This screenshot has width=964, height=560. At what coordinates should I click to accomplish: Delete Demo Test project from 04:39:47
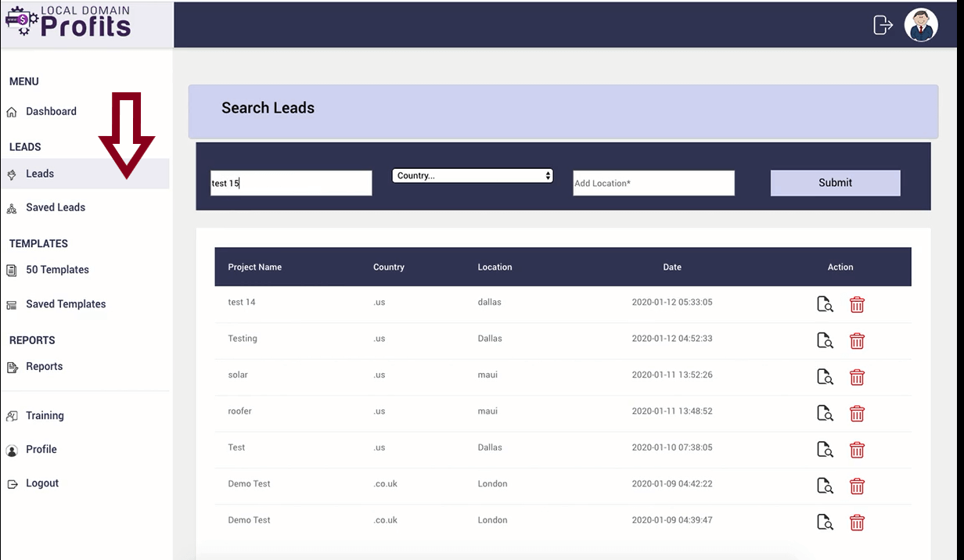(857, 522)
